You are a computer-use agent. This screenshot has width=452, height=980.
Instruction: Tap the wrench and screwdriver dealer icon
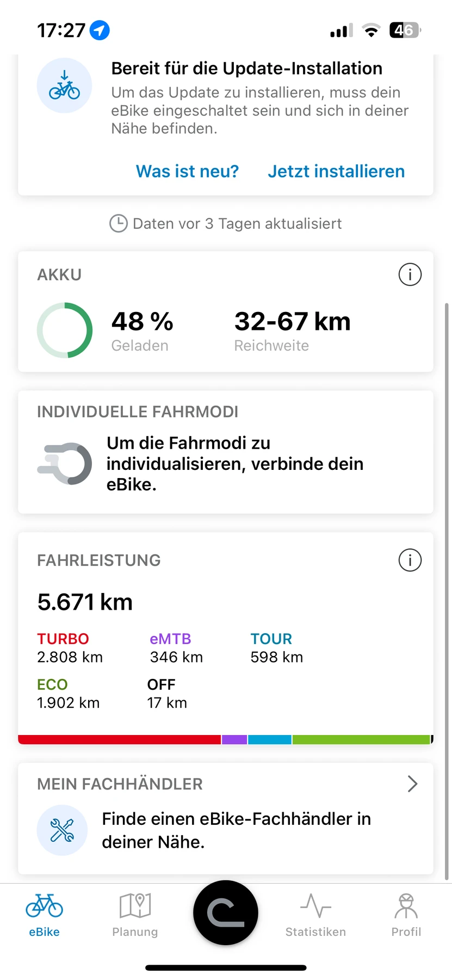(x=62, y=830)
